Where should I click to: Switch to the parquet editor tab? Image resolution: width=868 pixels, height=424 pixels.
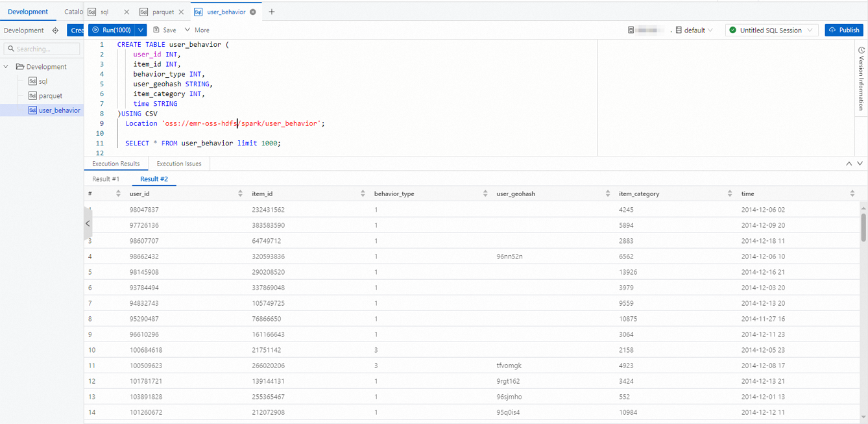click(x=162, y=12)
